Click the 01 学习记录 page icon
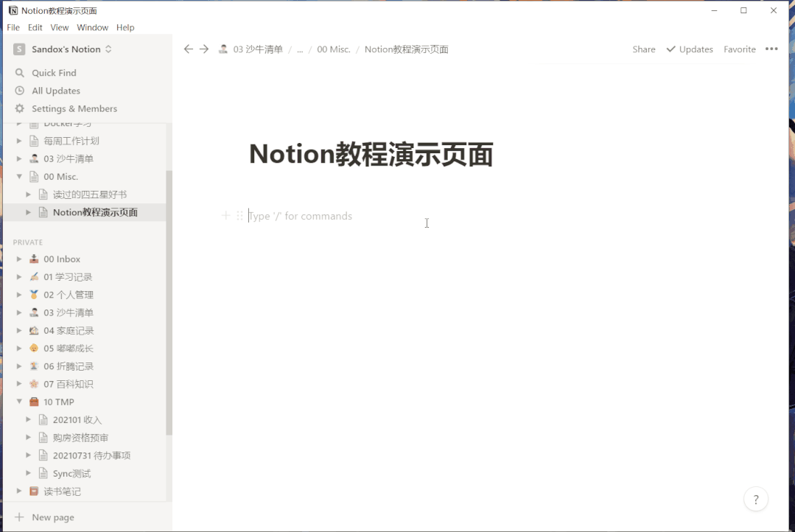This screenshot has height=532, width=795. click(x=34, y=277)
